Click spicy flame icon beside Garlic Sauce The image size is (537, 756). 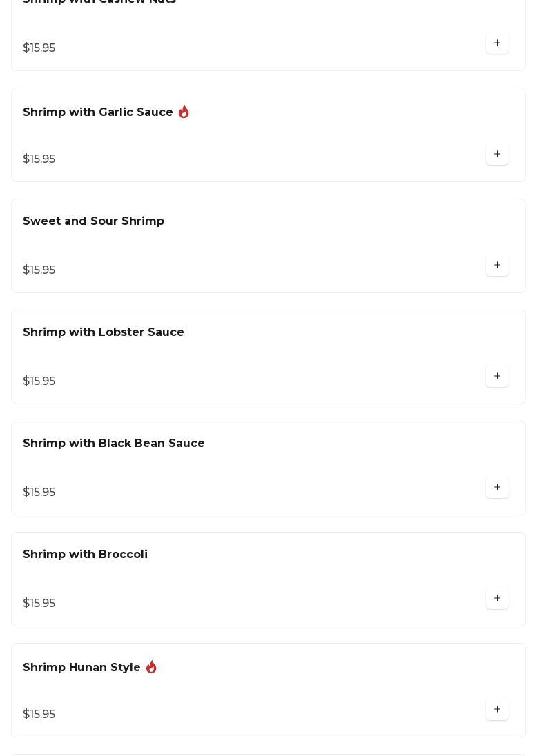[x=184, y=112]
